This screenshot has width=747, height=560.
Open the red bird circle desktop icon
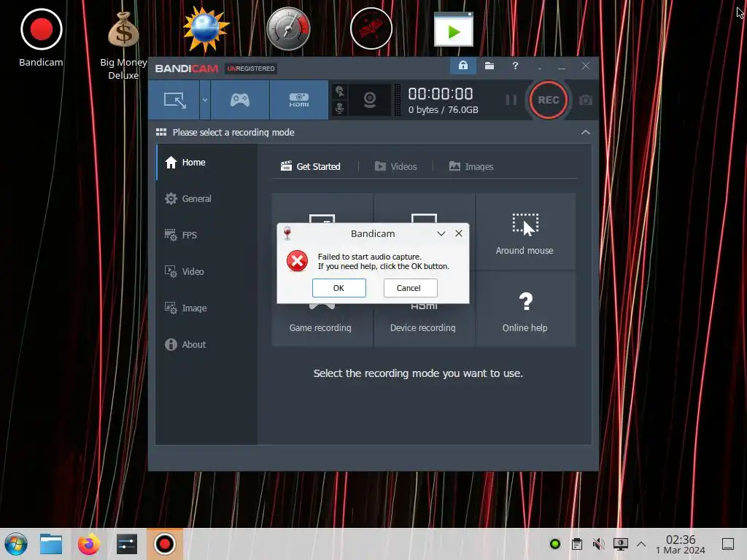pyautogui.click(x=371, y=28)
